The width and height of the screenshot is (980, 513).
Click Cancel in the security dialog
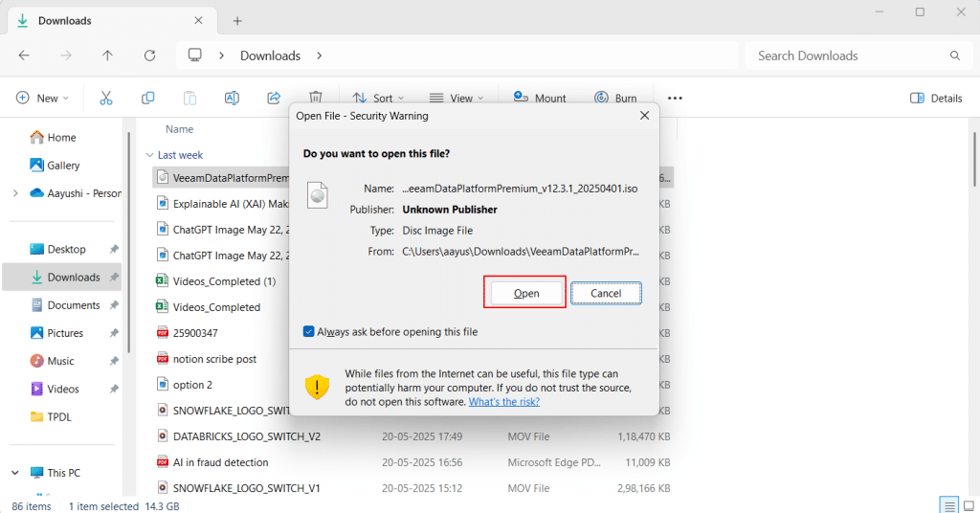606,293
